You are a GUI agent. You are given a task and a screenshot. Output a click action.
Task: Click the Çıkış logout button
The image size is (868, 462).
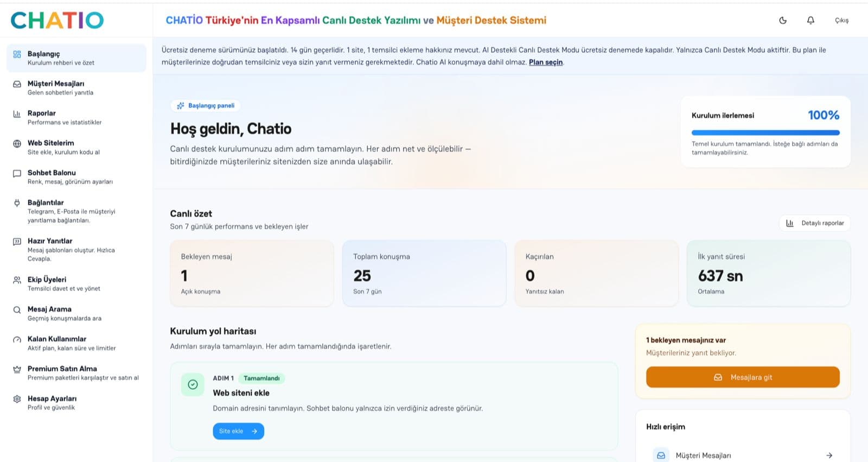(841, 20)
